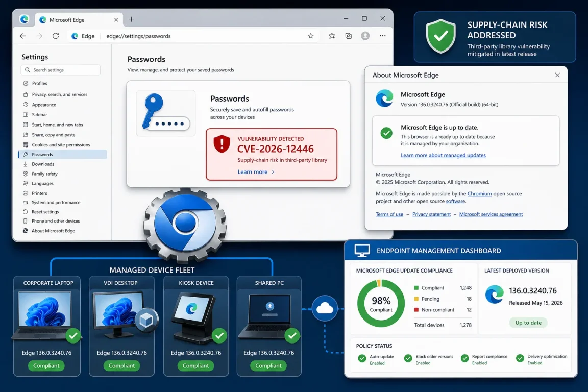Screen dimensions: 588x392
Task: Click Learn more in the vulnerability alert
Action: pyautogui.click(x=252, y=172)
